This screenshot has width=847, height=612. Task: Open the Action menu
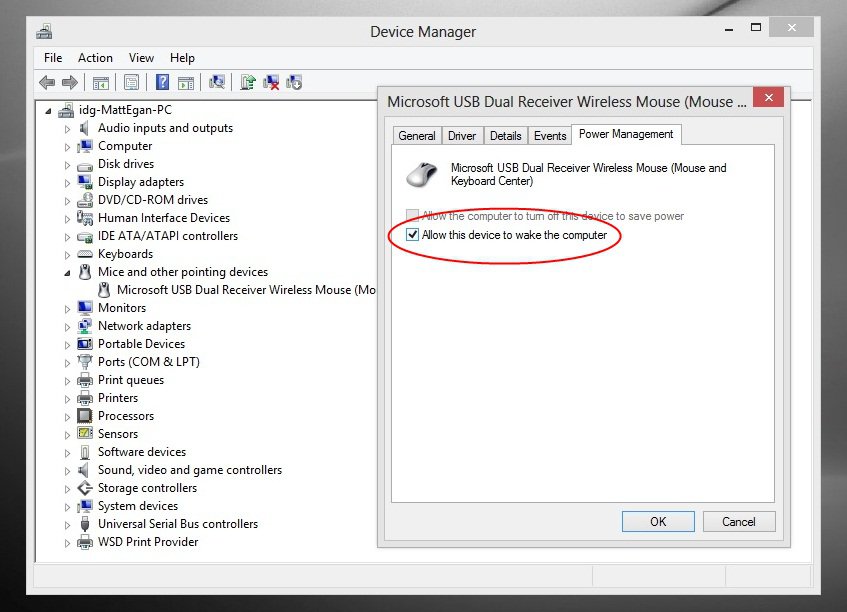[x=95, y=58]
